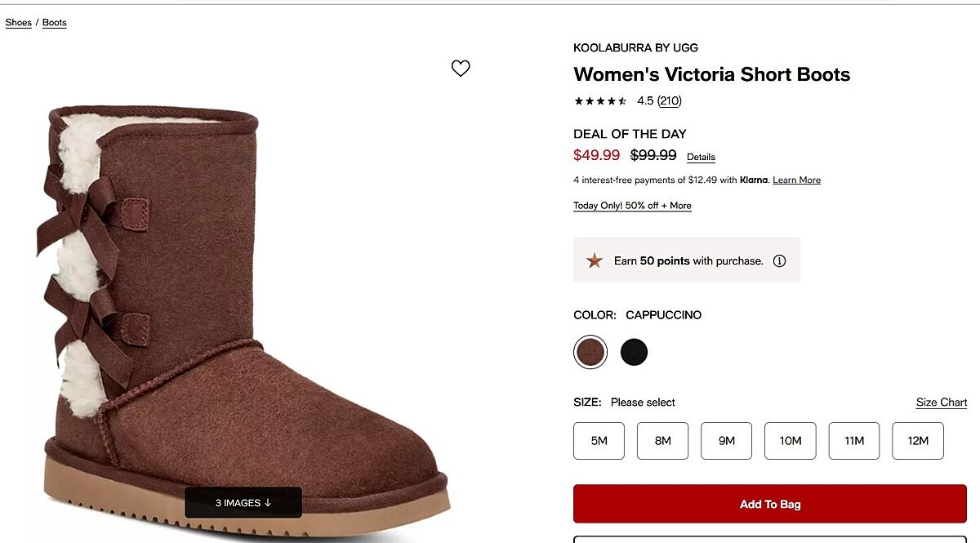980x543 pixels.
Task: Add boots to favorites with heart icon
Action: pyautogui.click(x=461, y=69)
